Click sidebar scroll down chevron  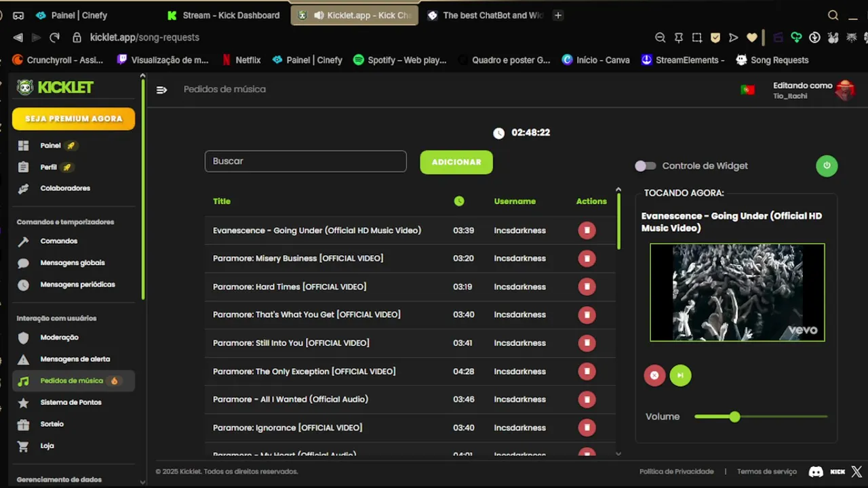coord(142,482)
